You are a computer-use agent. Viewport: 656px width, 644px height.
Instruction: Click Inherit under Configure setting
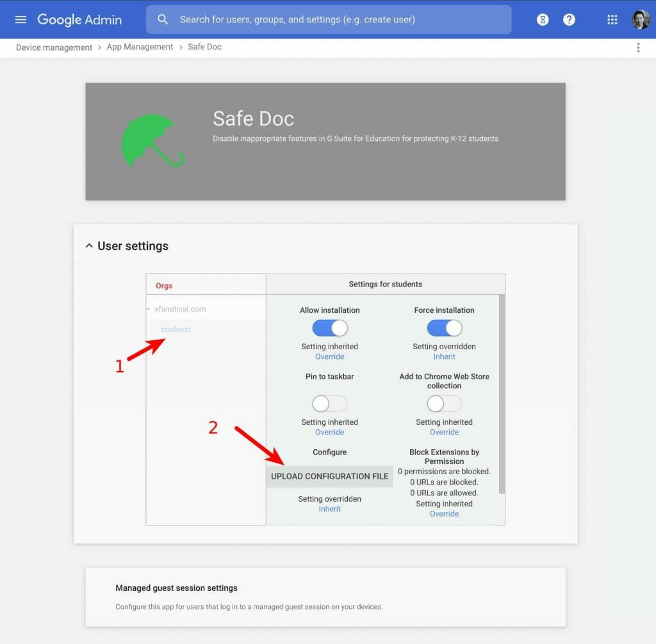tap(330, 509)
